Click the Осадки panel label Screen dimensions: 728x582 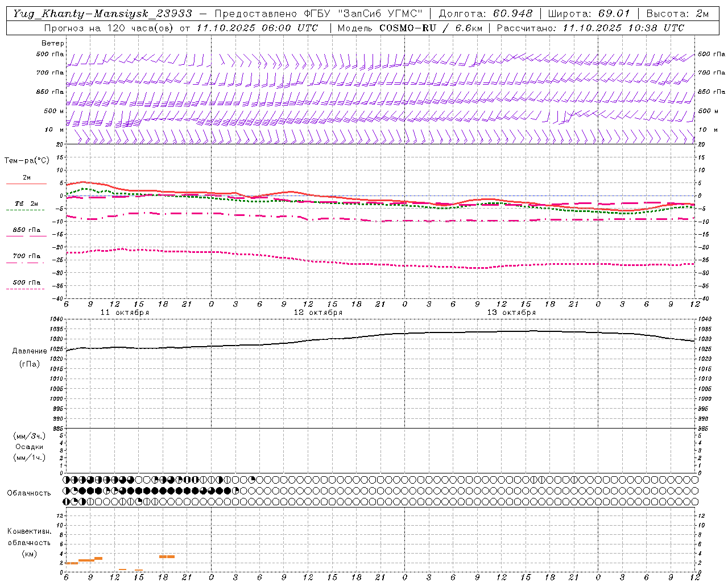tap(30, 447)
